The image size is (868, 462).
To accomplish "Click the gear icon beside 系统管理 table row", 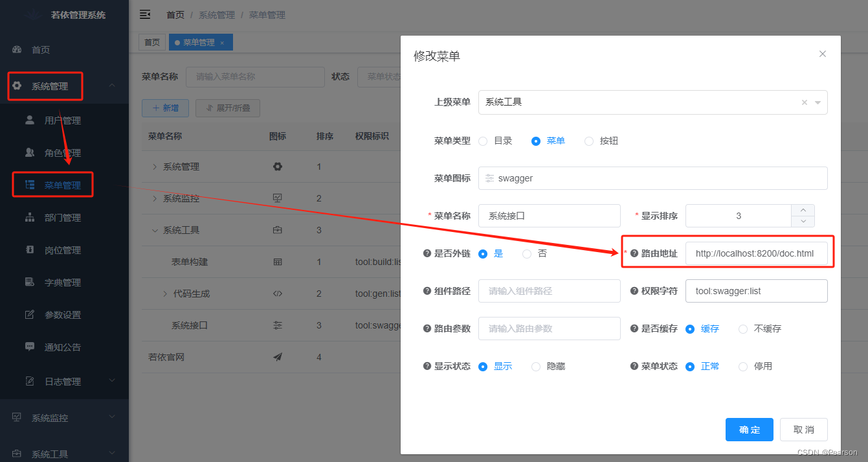I will tap(277, 167).
